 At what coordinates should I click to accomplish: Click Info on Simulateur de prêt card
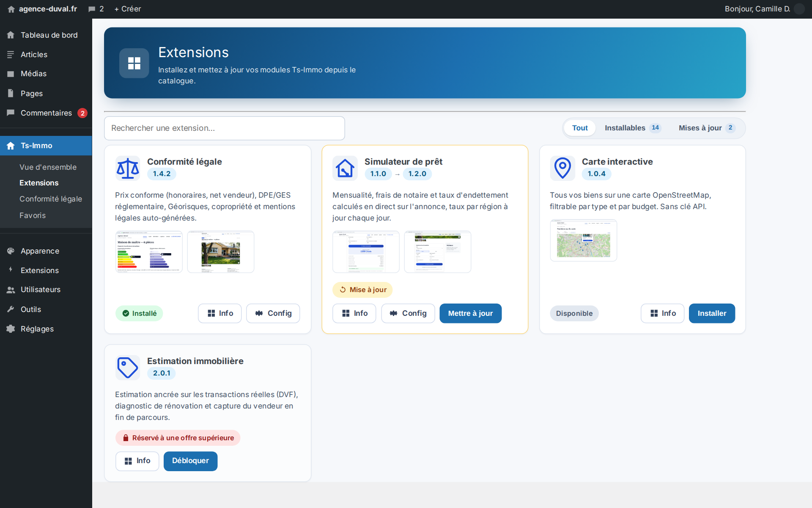pos(354,313)
